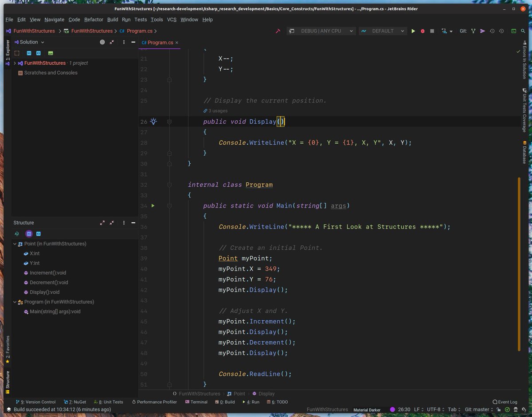The height and width of the screenshot is (417, 532).
Task: Open the NuGet tool window tab
Action: (x=75, y=402)
